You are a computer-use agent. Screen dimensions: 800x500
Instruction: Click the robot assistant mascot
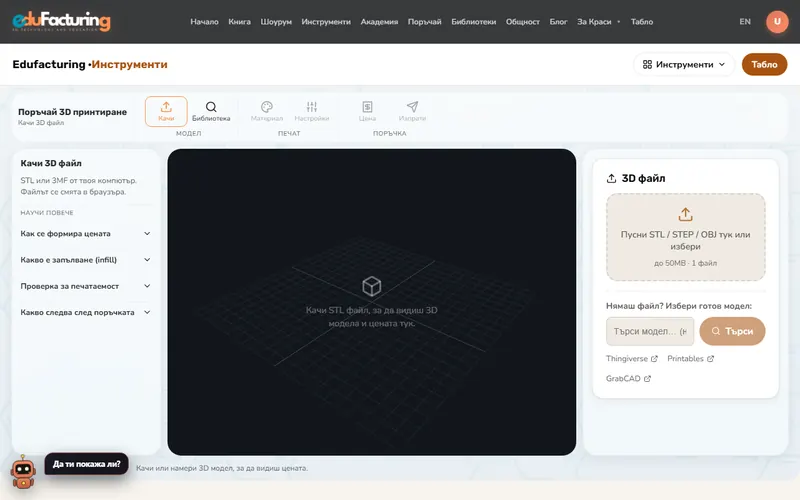click(23, 471)
